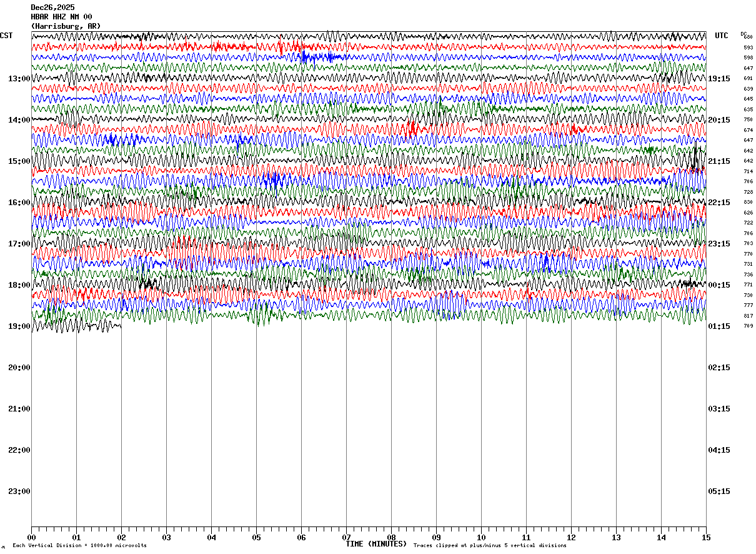Screen dimensions: 756x554
Task: Click minute tick label 13
Action: [x=616, y=537]
